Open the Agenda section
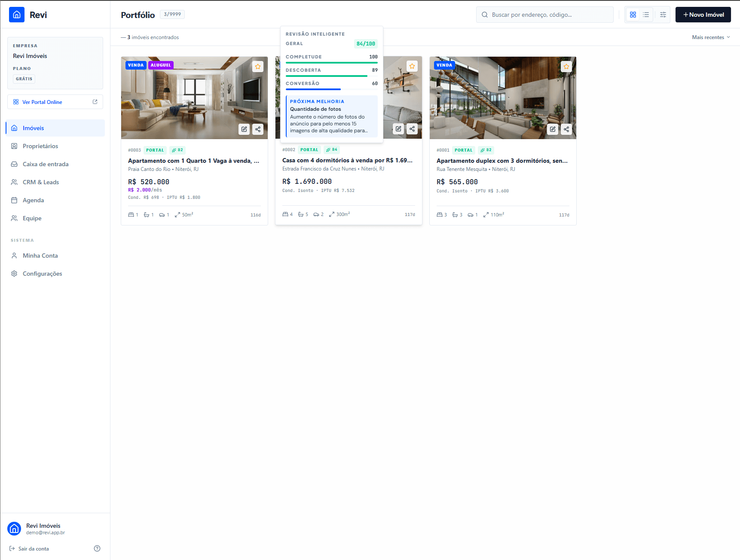The width and height of the screenshot is (740, 560). click(55, 200)
